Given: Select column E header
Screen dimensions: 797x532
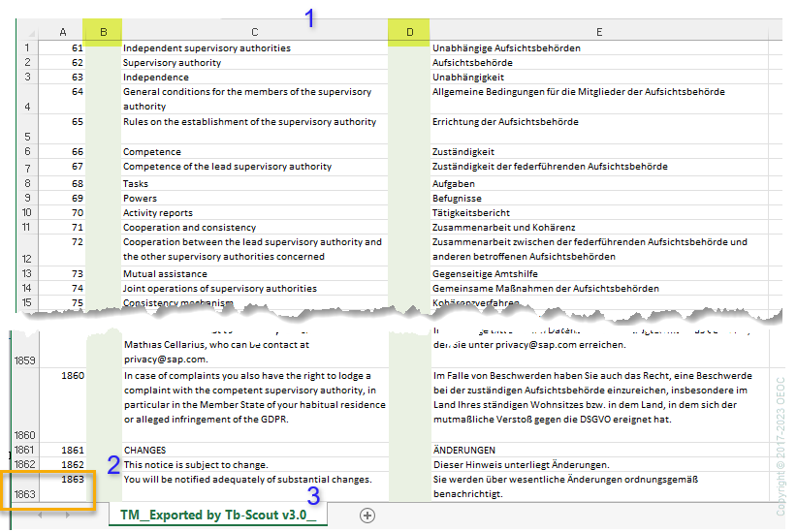Looking at the screenshot, I should 599,33.
